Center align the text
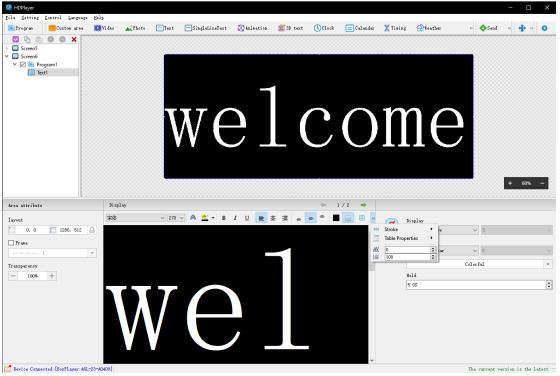Screen dimensions: 560x376 click(x=273, y=218)
